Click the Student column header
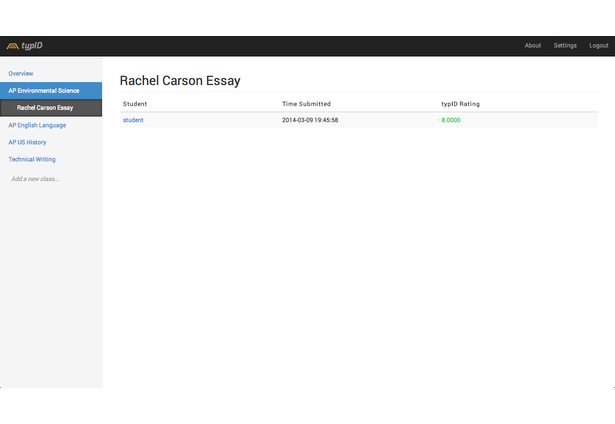Viewport: 615px width, 424px height. click(x=135, y=104)
